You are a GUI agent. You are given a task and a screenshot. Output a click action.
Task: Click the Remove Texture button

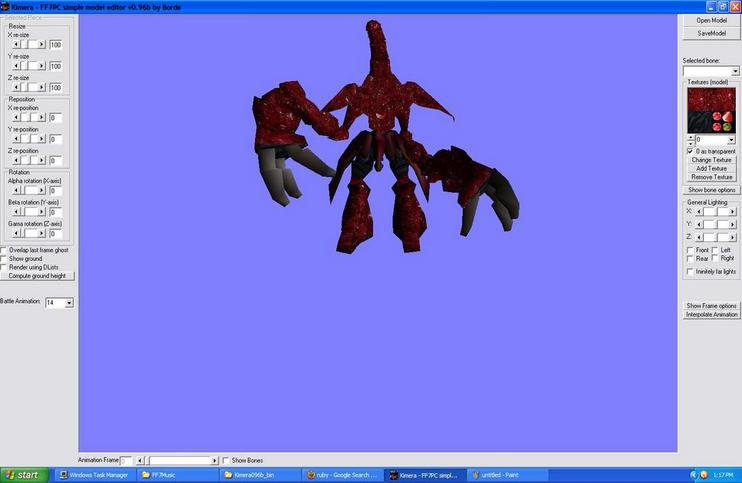pyautogui.click(x=711, y=177)
